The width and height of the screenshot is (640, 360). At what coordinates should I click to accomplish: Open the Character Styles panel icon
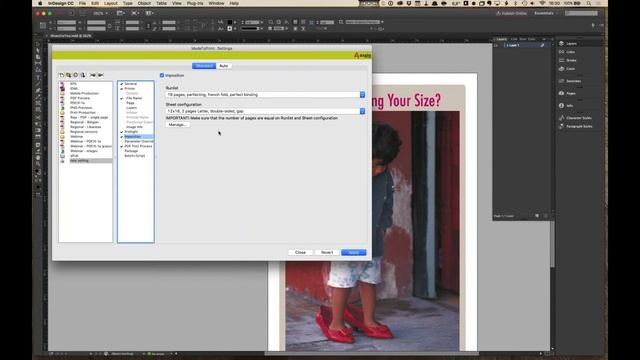click(x=562, y=118)
